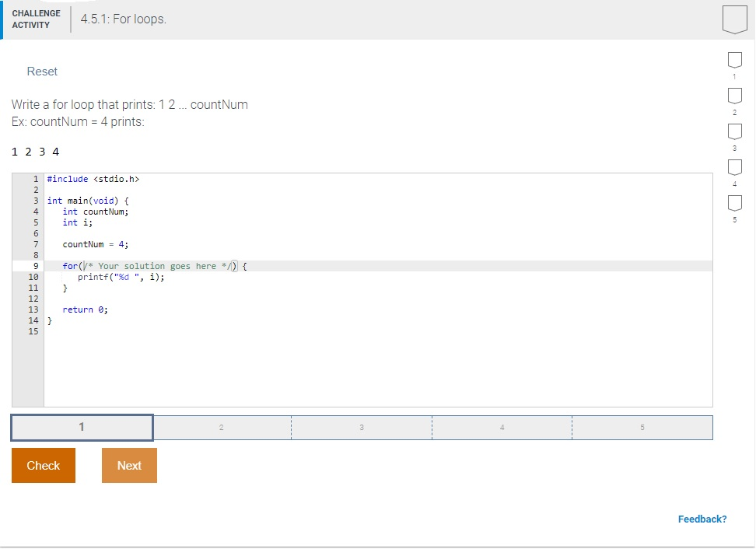The height and width of the screenshot is (549, 756).
Task: Open the Feedback? link
Action: 702,519
